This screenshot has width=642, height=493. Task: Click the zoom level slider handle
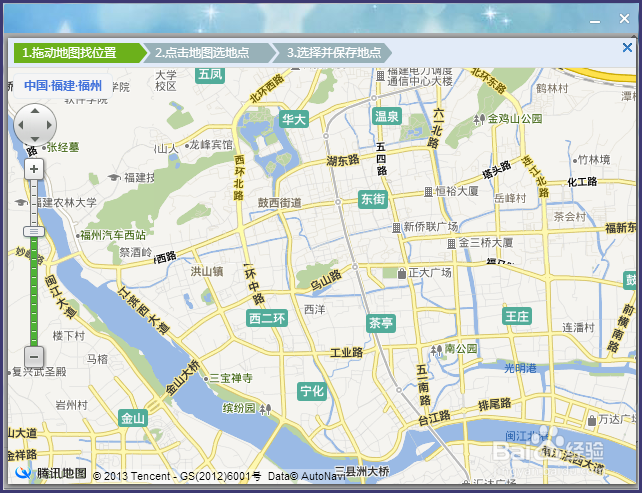tap(34, 232)
